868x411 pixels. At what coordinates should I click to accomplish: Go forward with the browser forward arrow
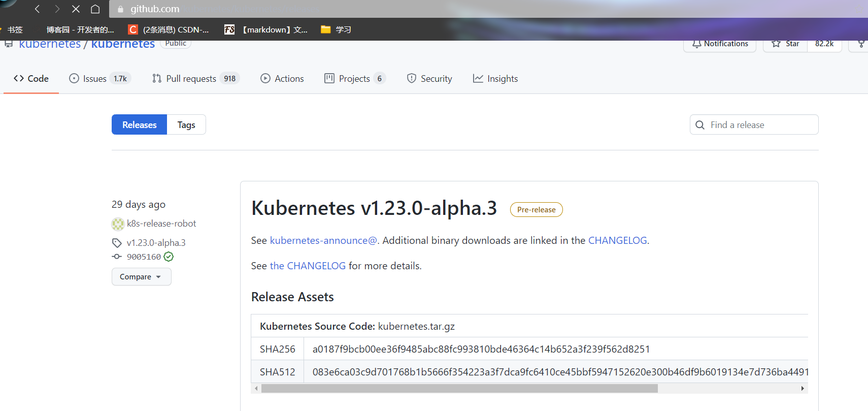(57, 9)
